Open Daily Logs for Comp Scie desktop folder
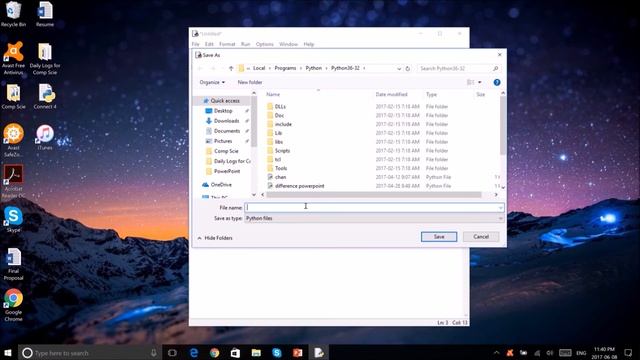Viewport: 640px width, 360px height. tap(45, 58)
